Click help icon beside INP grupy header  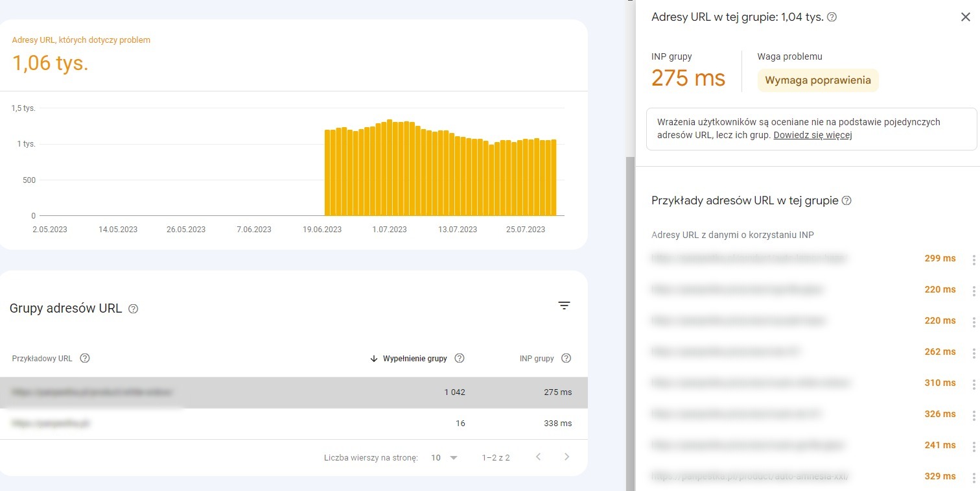coord(566,358)
